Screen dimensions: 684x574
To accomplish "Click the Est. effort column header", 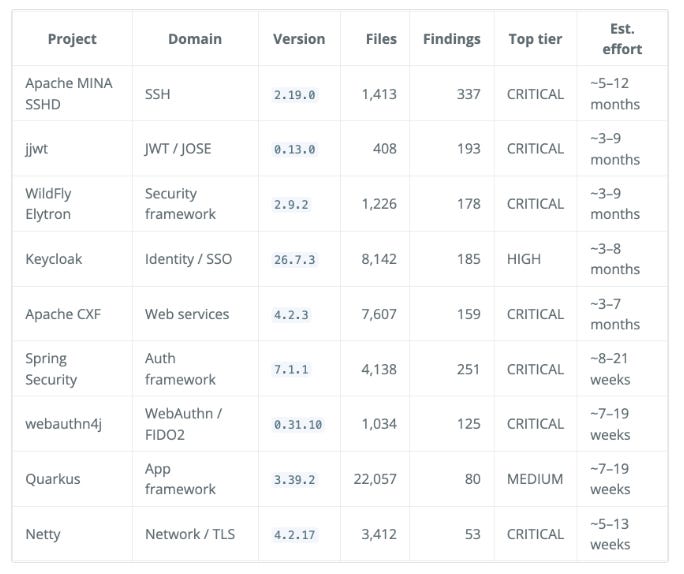I will tap(622, 39).
